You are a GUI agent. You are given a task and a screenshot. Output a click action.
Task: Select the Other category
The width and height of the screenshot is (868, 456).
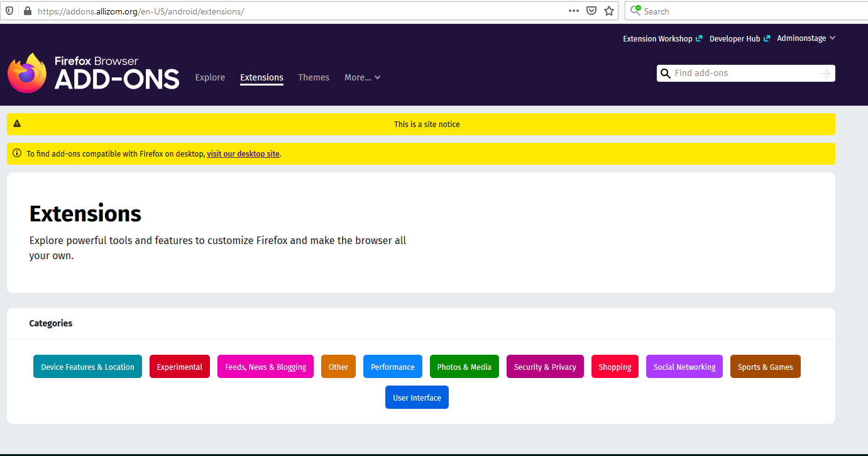(x=338, y=367)
